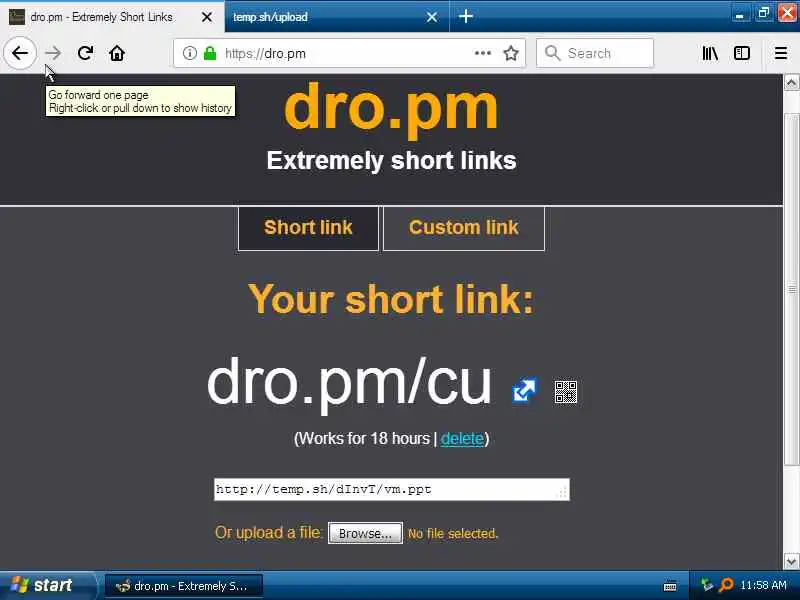Image resolution: width=800 pixels, height=600 pixels.
Task: Show the QR code for short link
Action: point(566,392)
